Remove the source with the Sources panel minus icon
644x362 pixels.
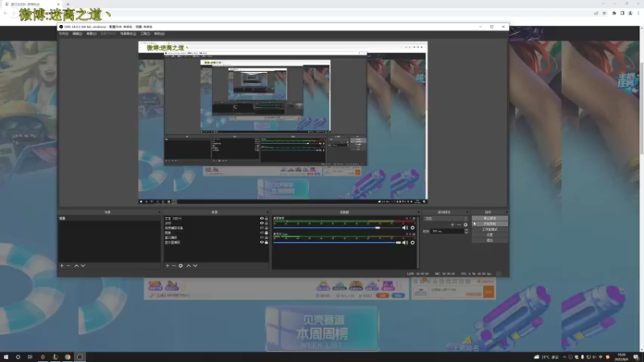(x=174, y=265)
